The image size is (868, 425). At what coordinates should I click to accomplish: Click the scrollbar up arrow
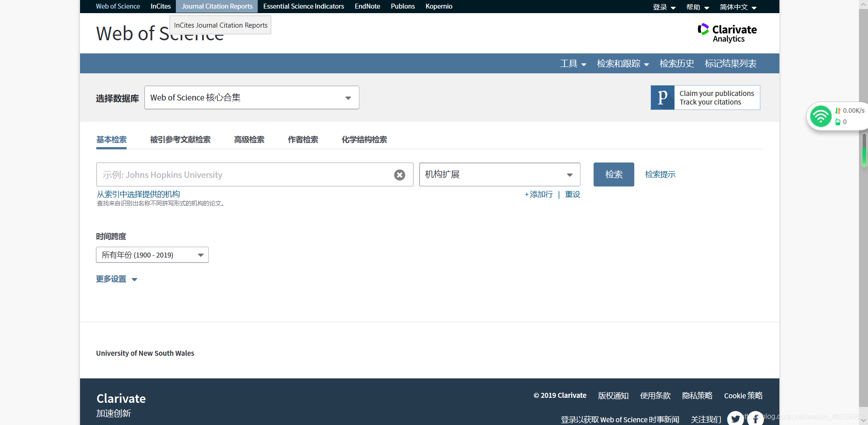(x=863, y=4)
